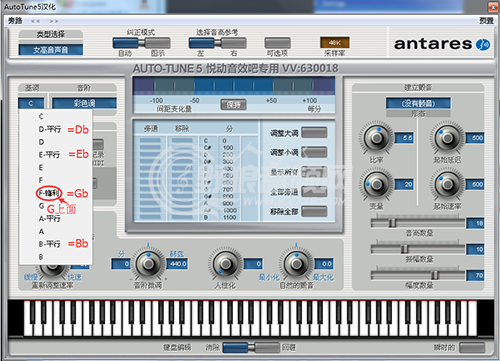Screen dimensions: 500x361
Task: Click the 调整大调 button
Action: click(x=314, y=132)
